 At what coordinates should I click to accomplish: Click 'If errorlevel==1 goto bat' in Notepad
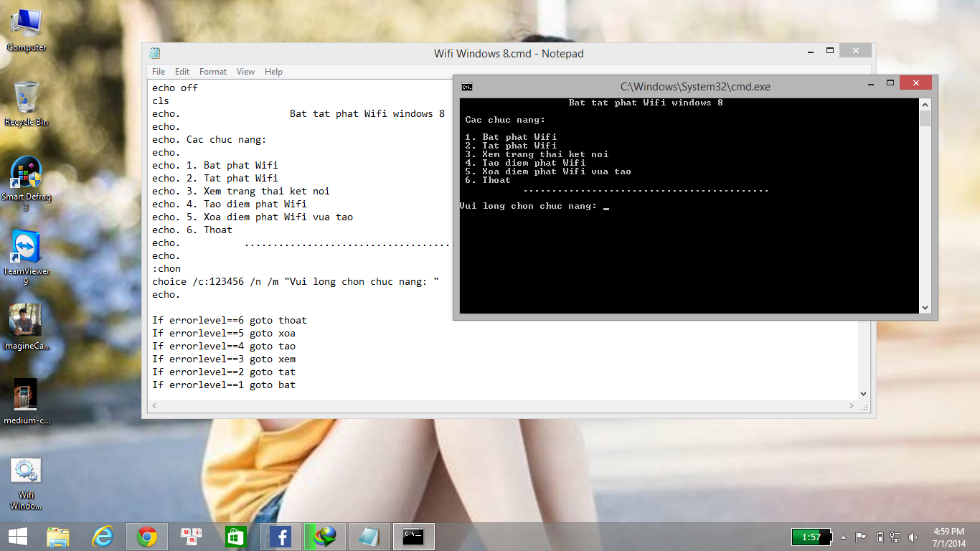224,385
